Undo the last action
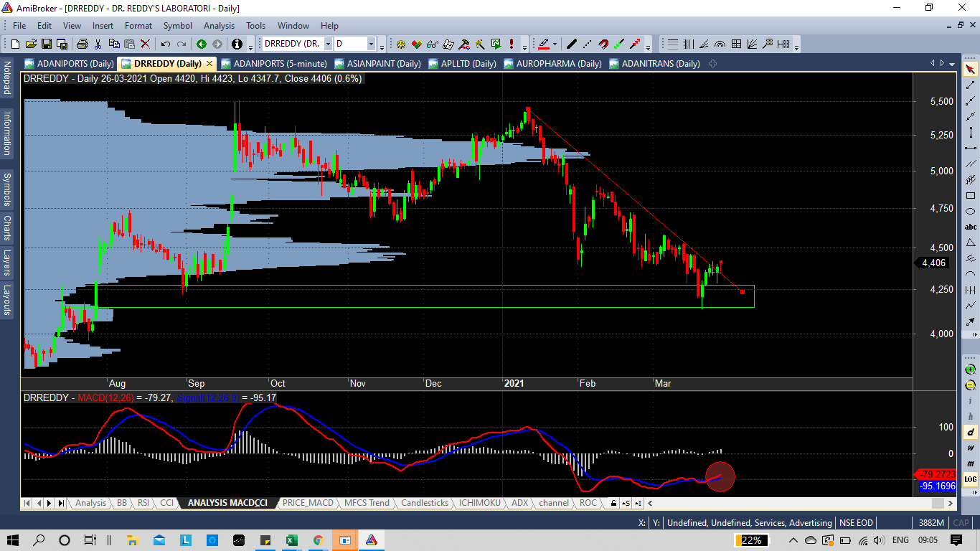The height and width of the screenshot is (551, 980). [x=166, y=44]
